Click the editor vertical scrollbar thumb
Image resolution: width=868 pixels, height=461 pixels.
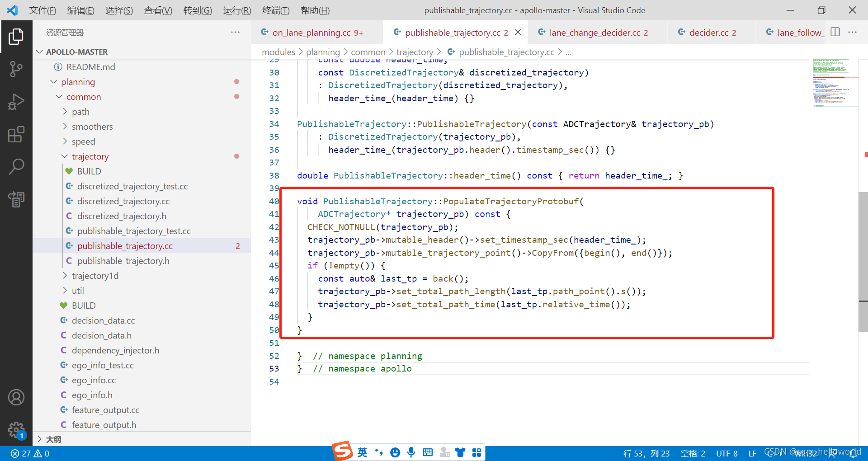pos(863,262)
